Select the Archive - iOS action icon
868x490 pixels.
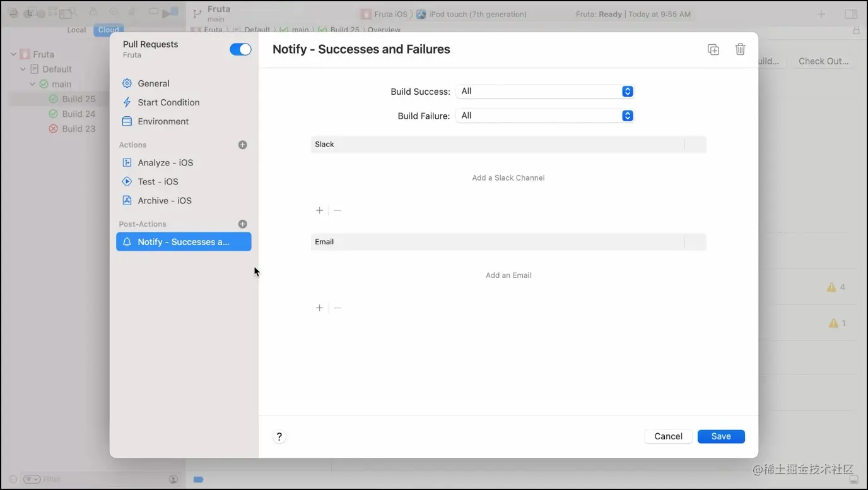coord(127,200)
